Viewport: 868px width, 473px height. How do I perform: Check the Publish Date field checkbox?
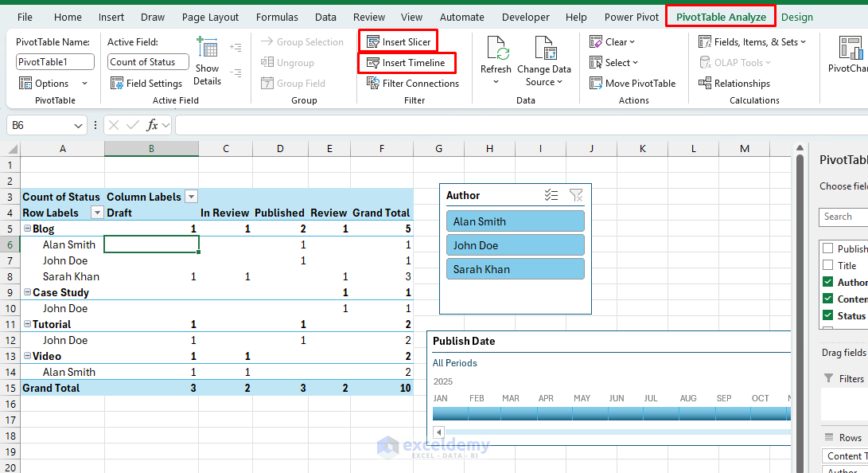click(827, 248)
